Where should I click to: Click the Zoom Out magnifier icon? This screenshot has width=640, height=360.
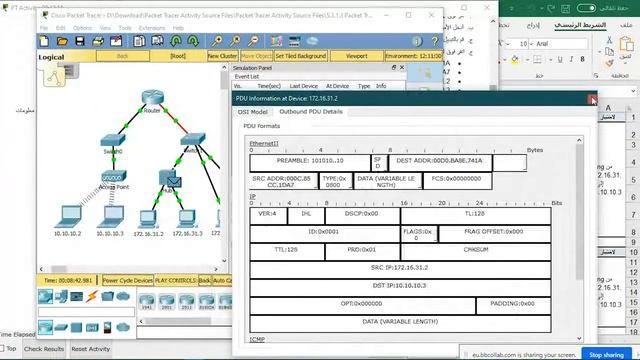[253, 41]
